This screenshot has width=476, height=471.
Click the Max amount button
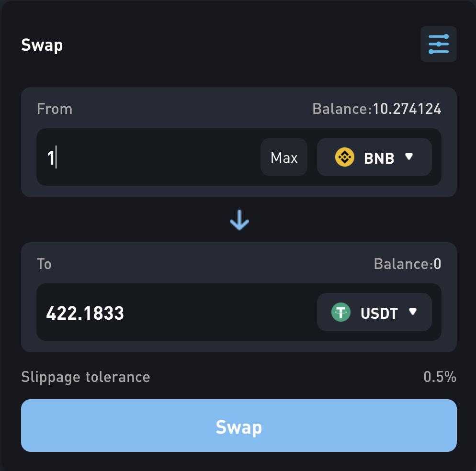284,157
